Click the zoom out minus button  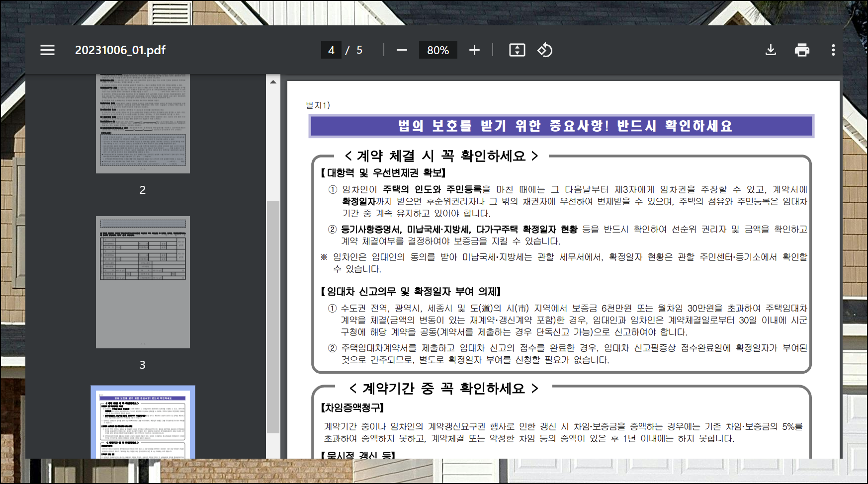coord(402,50)
